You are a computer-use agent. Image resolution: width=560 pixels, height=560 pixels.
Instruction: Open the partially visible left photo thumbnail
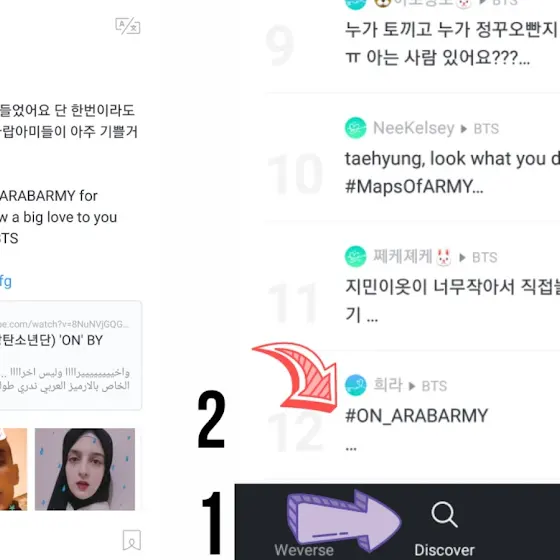tap(13, 469)
